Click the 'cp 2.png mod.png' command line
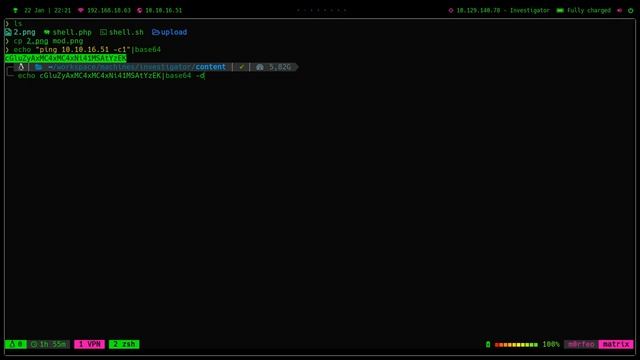The image size is (640, 360). pos(48,41)
